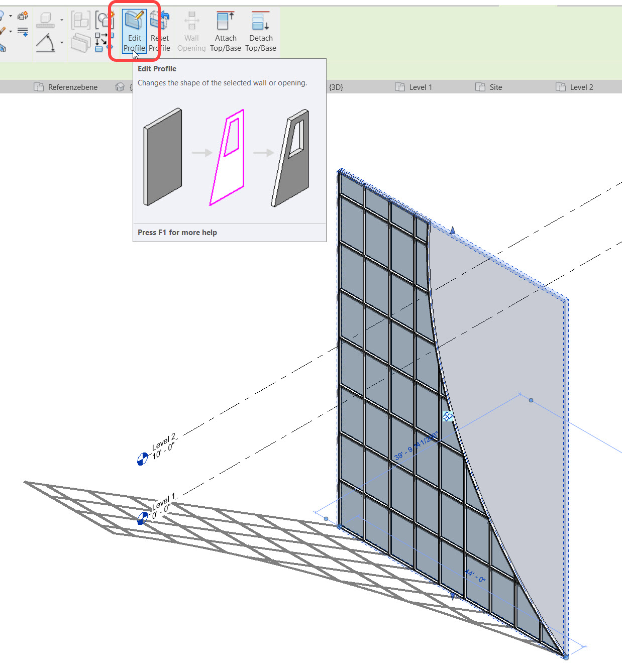
Task: Click the Create Similar icon with orange starburst
Action: point(22,15)
